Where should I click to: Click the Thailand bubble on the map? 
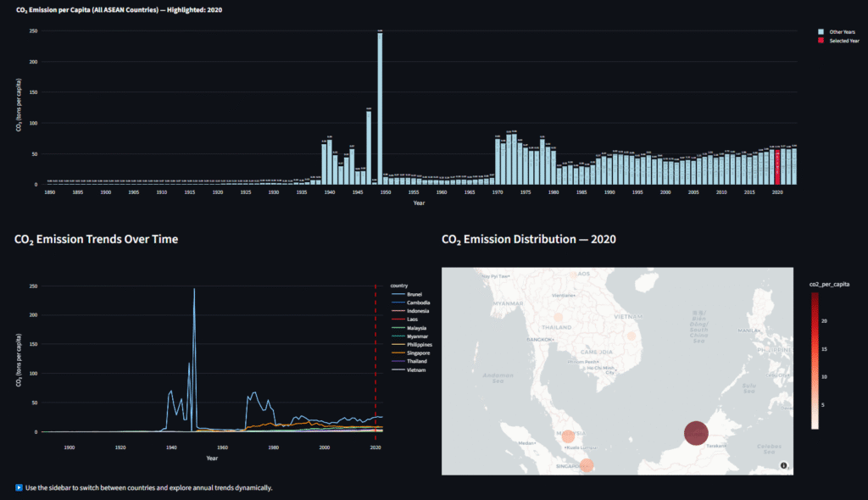click(x=559, y=319)
